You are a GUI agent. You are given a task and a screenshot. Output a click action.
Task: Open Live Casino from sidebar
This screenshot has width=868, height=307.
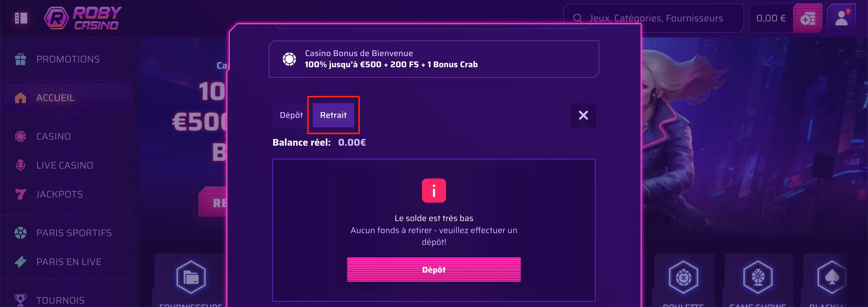64,165
